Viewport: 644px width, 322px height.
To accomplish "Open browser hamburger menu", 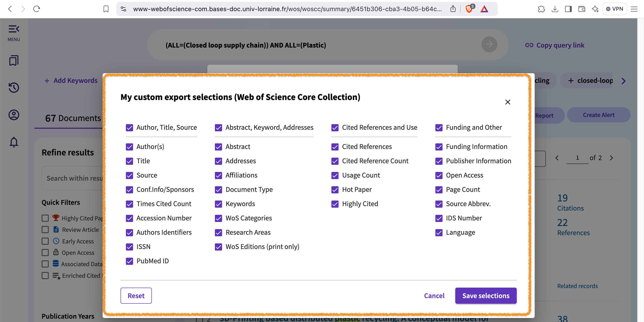I will coord(634,9).
